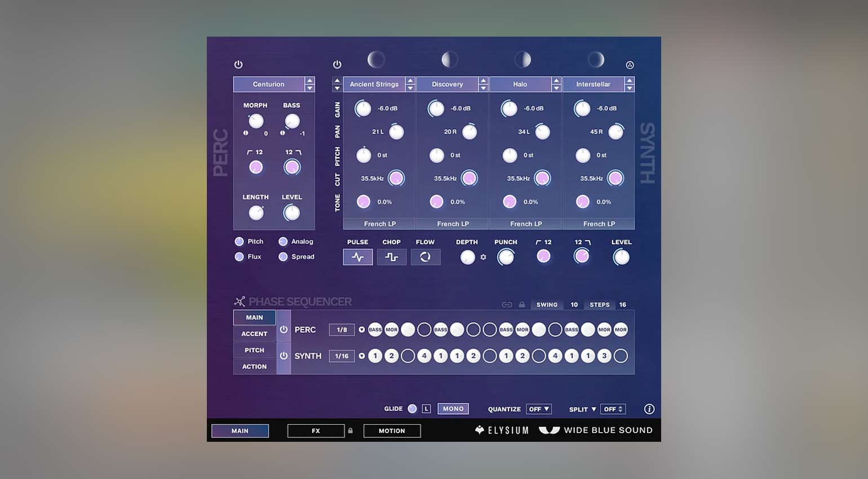Click the randomize dice icon near Interstellar
Screen dimensions: 868x479
[x=630, y=65]
